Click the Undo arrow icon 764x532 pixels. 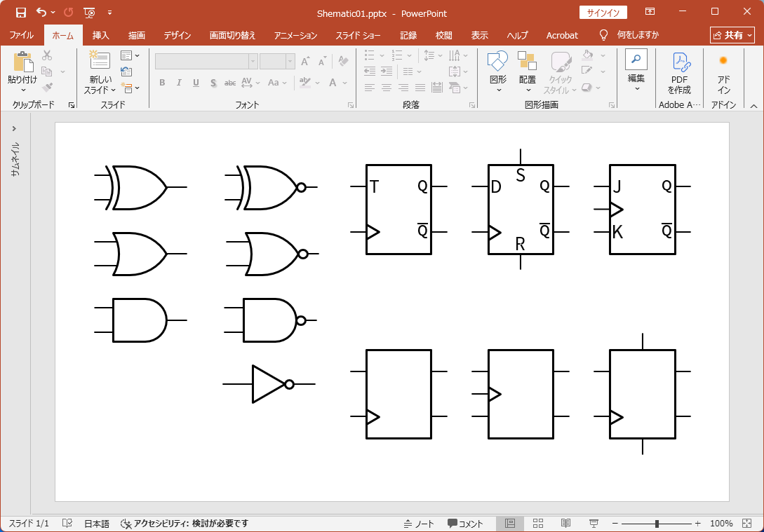click(x=41, y=13)
